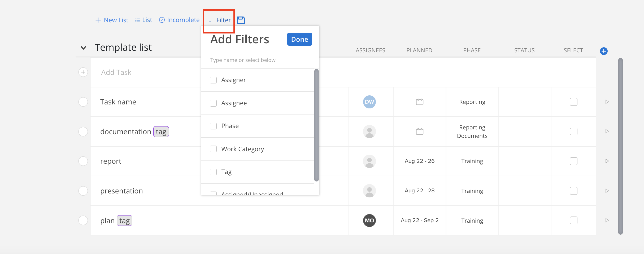
Task: Click unassigned avatar on documentation row
Action: (x=369, y=132)
